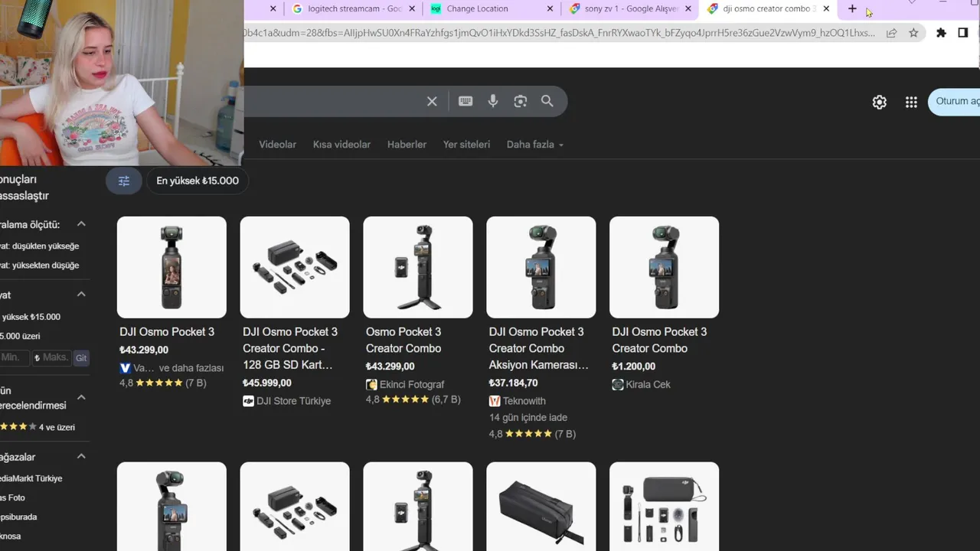Open a new browser tab
This screenshot has height=551, width=980.
pos(852,8)
